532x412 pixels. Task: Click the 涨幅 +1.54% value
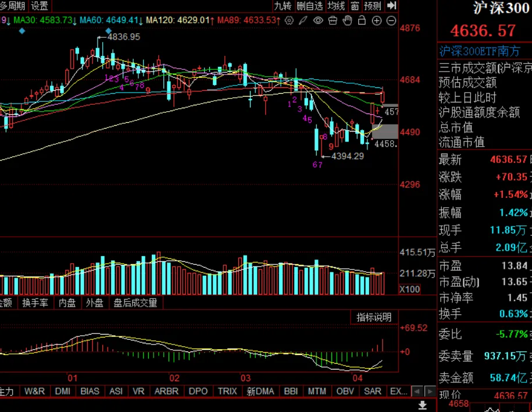tap(510, 194)
